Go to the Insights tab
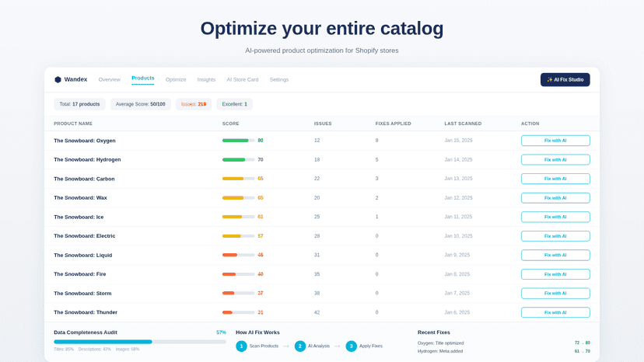644x362 pixels. [x=206, y=79]
